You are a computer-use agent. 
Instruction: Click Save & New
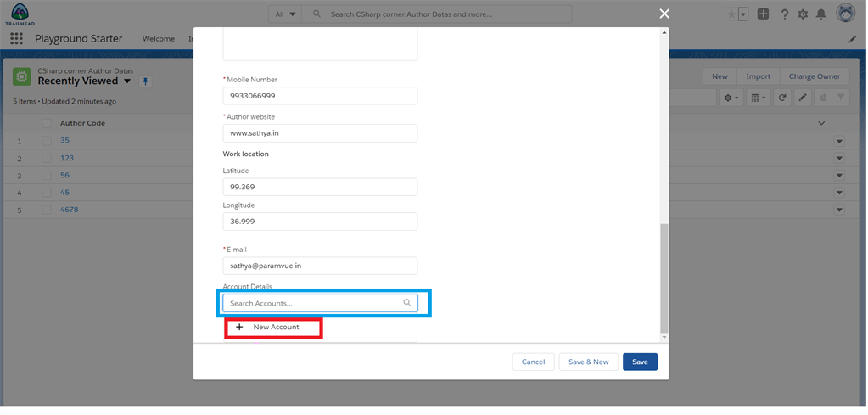click(x=589, y=362)
